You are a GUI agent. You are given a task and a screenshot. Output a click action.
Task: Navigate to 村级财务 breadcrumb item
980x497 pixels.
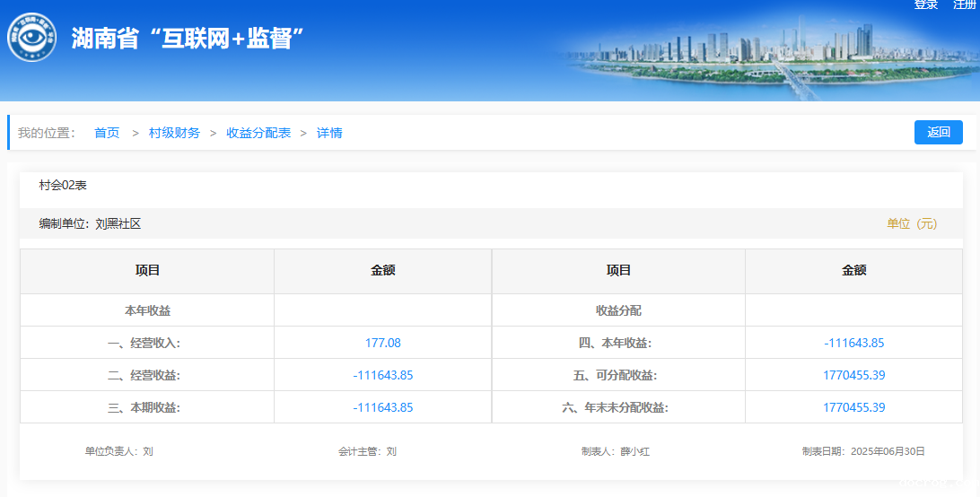[174, 133]
